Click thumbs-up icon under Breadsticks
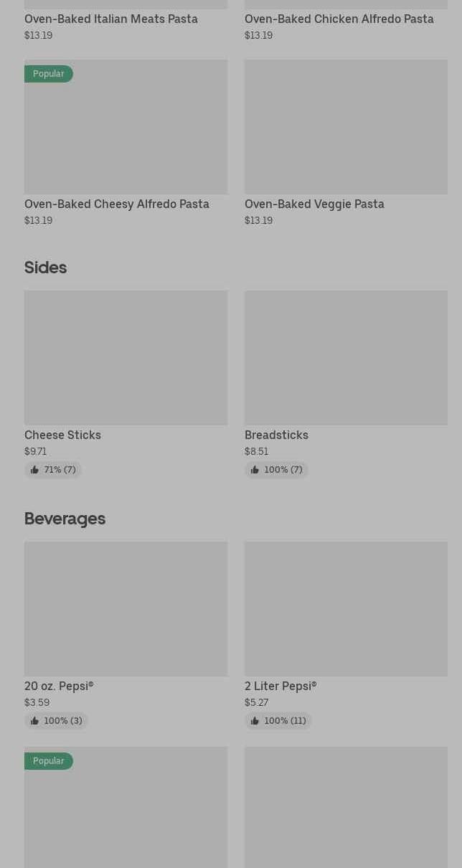462x868 pixels. [x=255, y=470]
